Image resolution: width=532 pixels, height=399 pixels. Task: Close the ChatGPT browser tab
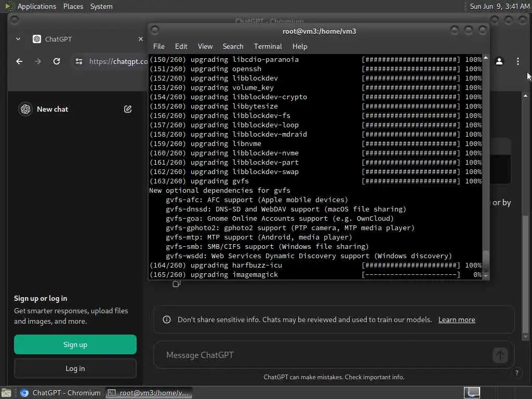coord(140,39)
